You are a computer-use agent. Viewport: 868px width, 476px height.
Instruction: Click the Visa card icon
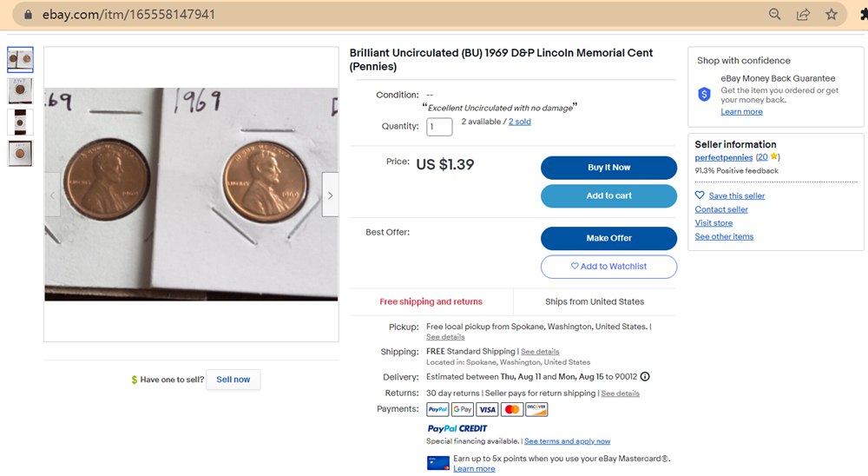(487, 409)
